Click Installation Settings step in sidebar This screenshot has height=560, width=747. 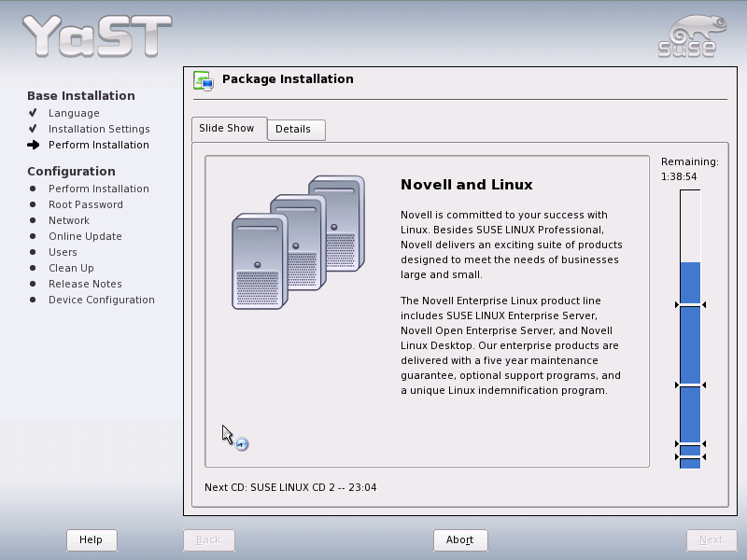99,129
